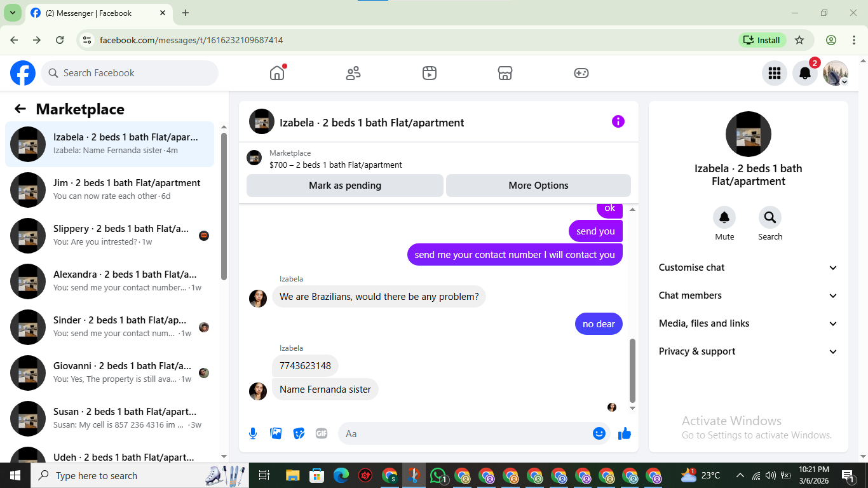Open the Menu grid icon
Image resolution: width=868 pixels, height=488 pixels.
[x=774, y=73]
